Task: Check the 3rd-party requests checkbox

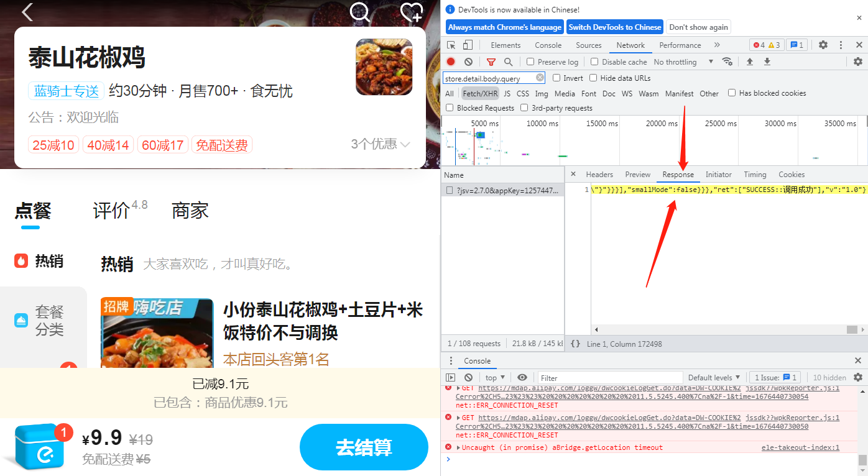Action: coord(524,108)
